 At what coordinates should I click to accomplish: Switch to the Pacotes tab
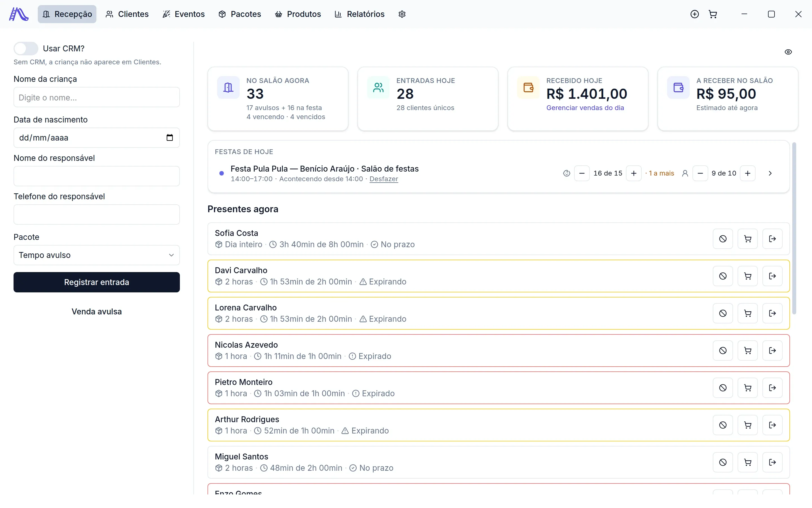[240, 14]
